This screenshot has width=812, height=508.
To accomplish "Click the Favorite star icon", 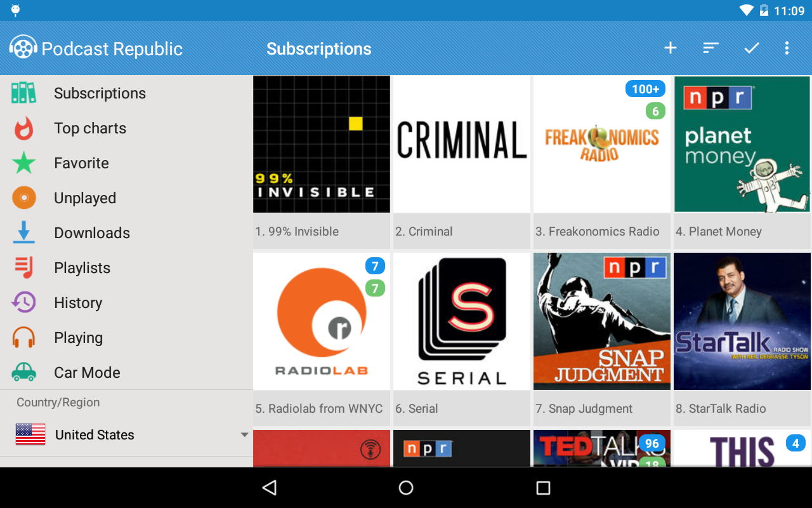I will (x=24, y=163).
